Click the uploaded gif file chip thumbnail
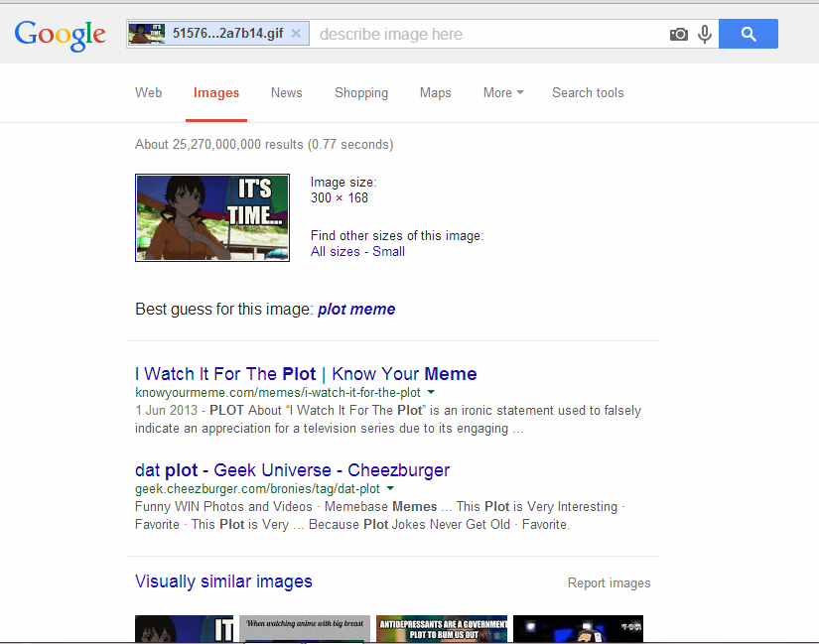The image size is (819, 644). coord(147,34)
